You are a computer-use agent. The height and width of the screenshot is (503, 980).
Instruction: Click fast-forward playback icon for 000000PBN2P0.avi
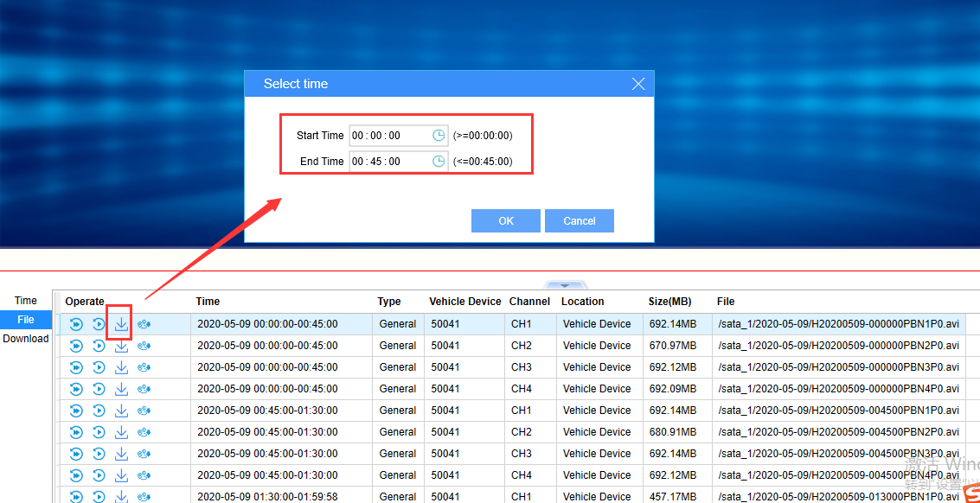click(76, 346)
